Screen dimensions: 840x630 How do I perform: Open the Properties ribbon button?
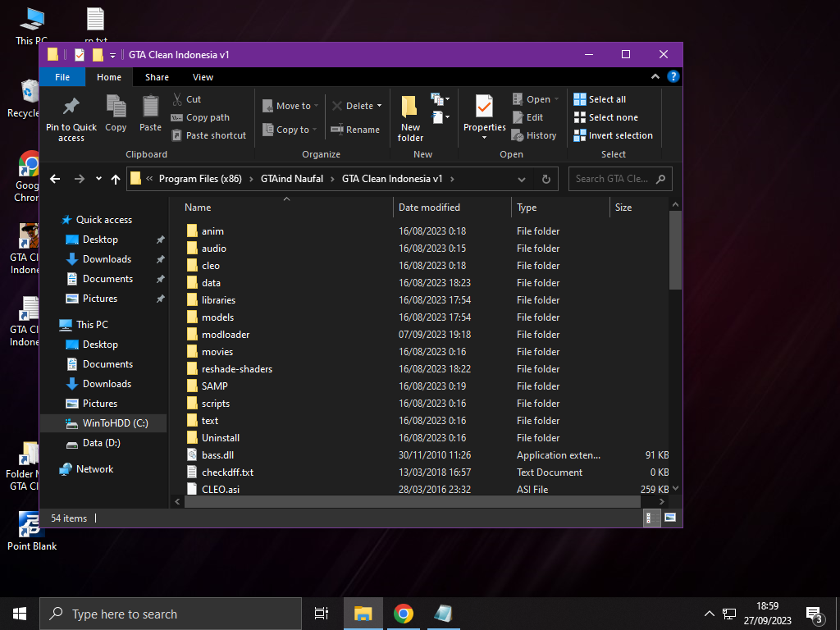pyautogui.click(x=484, y=118)
